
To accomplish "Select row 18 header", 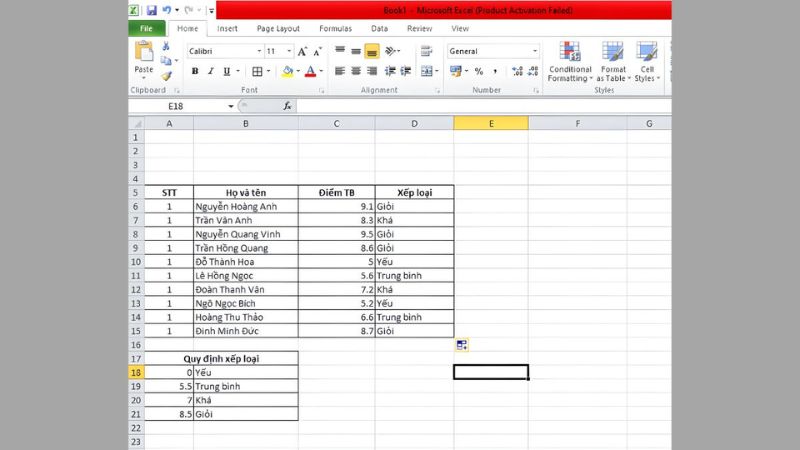I will pyautogui.click(x=136, y=372).
